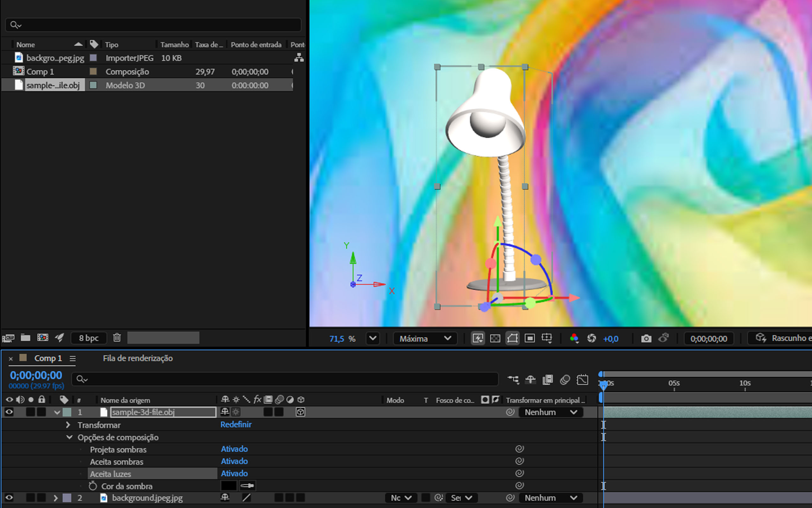Collapse Opções de composição group
Viewport: 812px width, 508px height.
[x=69, y=437]
